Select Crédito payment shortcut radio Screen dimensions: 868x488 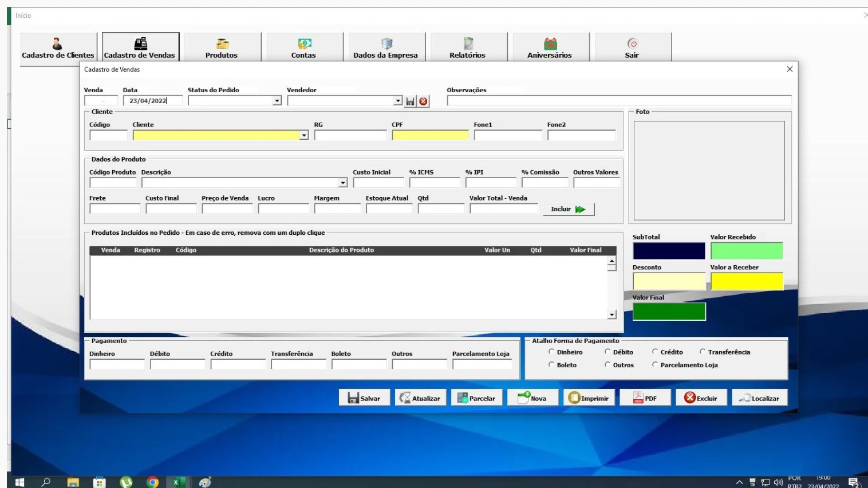(655, 352)
